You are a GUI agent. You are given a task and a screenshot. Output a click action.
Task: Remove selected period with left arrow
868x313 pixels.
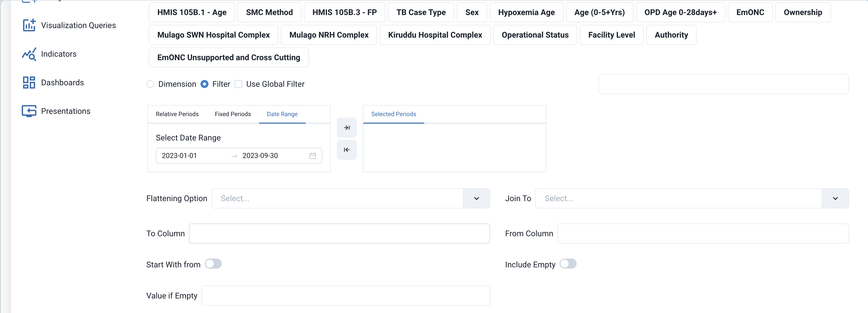347,150
